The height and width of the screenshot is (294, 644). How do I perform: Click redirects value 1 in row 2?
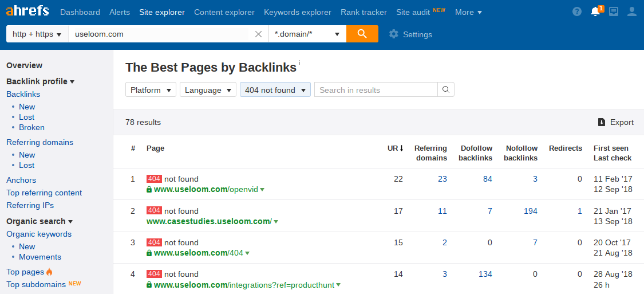pos(580,211)
